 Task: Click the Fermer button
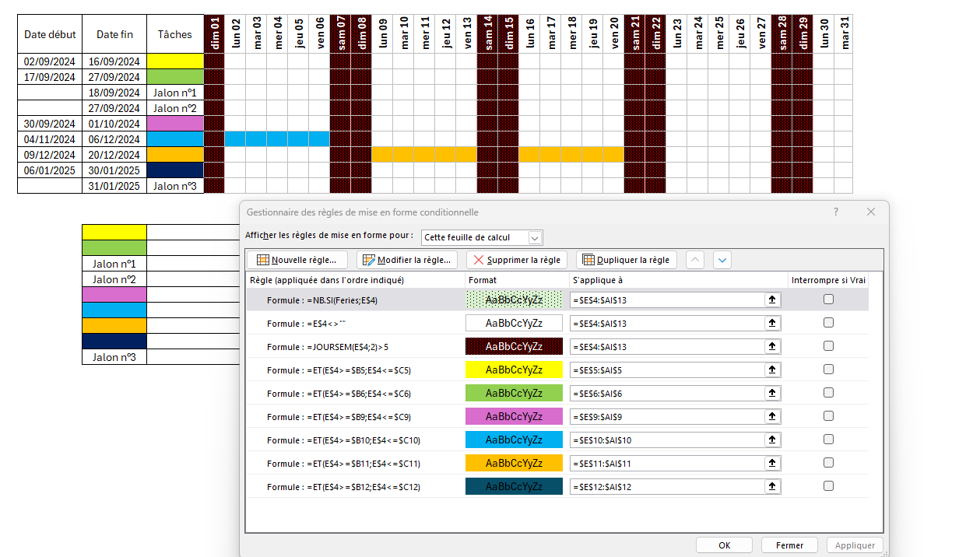(789, 545)
